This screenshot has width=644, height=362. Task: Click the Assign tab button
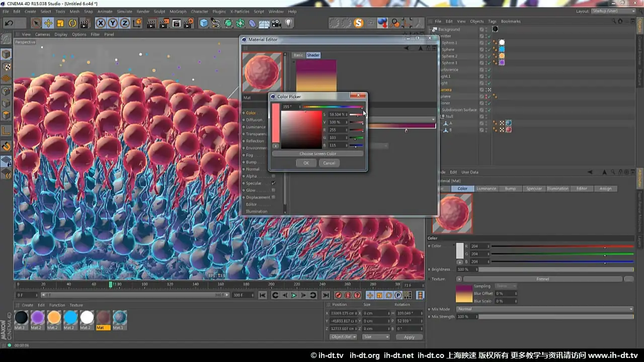tap(606, 189)
